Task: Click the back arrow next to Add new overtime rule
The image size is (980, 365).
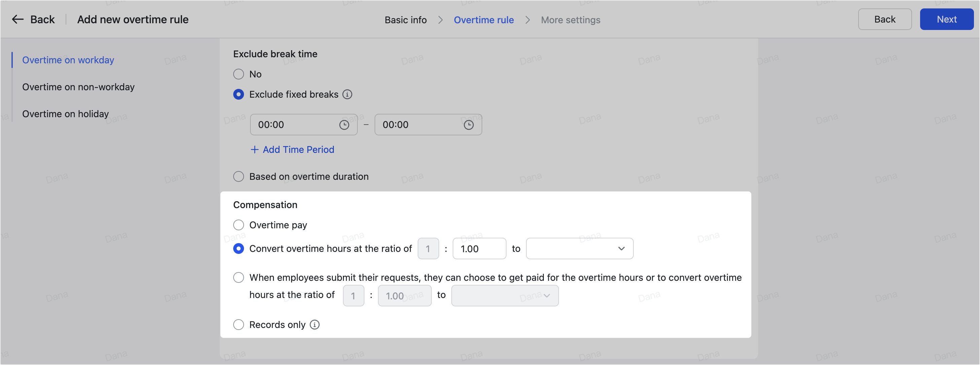Action: [17, 19]
